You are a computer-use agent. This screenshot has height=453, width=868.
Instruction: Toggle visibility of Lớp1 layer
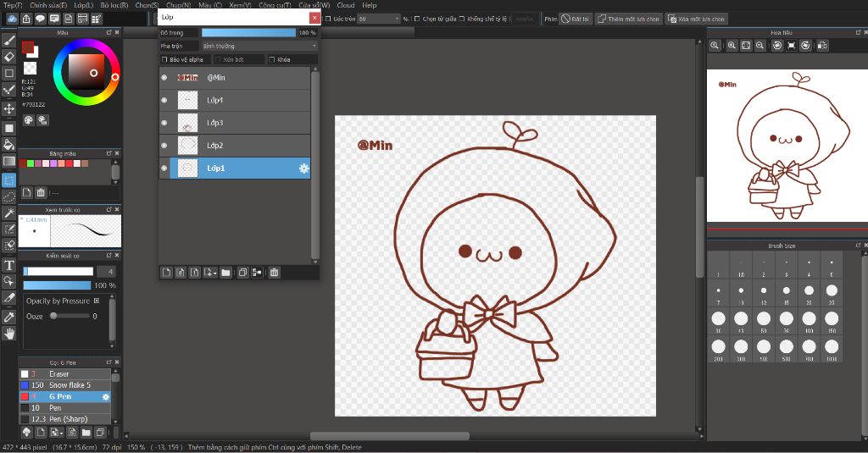[x=164, y=168]
